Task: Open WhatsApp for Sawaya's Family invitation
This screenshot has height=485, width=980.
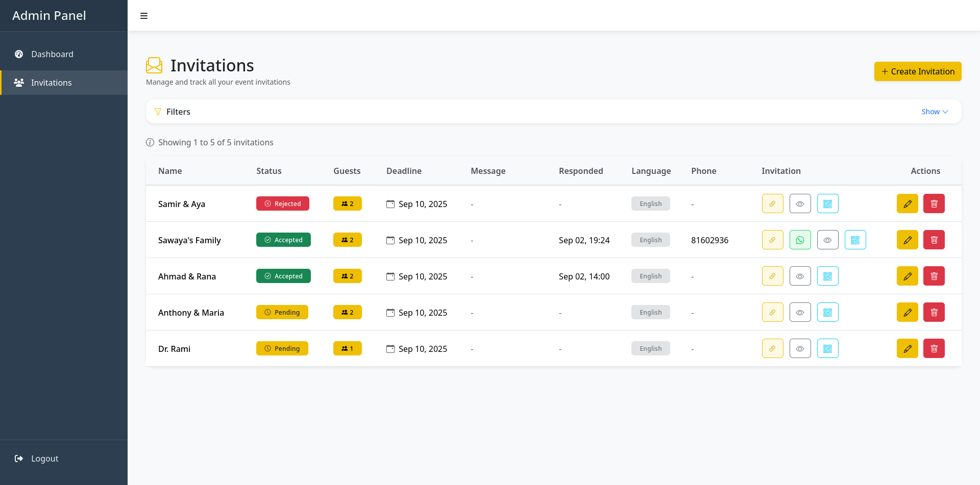Action: (800, 240)
